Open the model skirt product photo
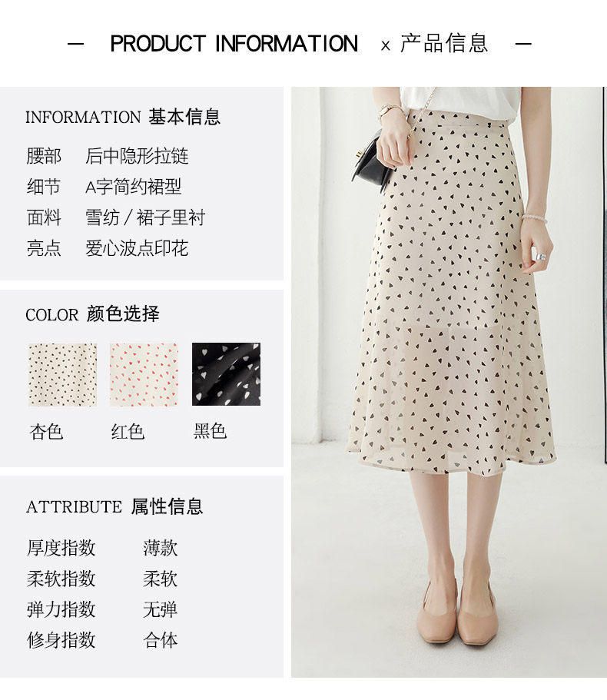The image size is (607, 700). point(448,382)
